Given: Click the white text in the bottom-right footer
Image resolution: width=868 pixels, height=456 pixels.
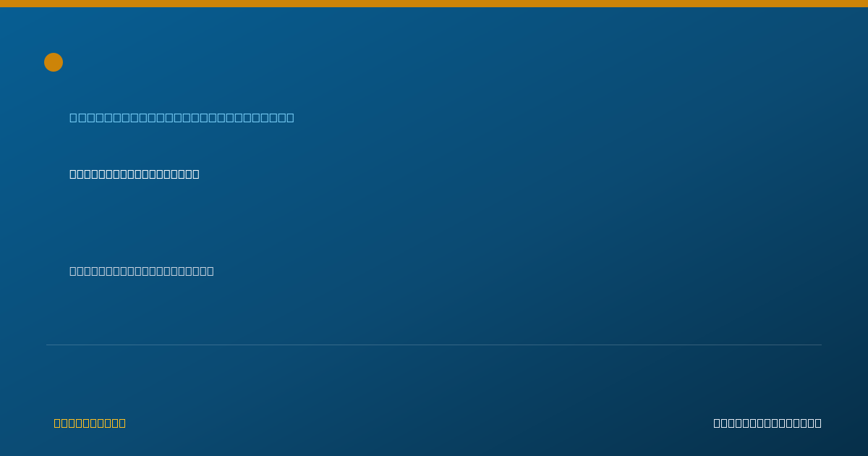Looking at the screenshot, I should [767, 423].
